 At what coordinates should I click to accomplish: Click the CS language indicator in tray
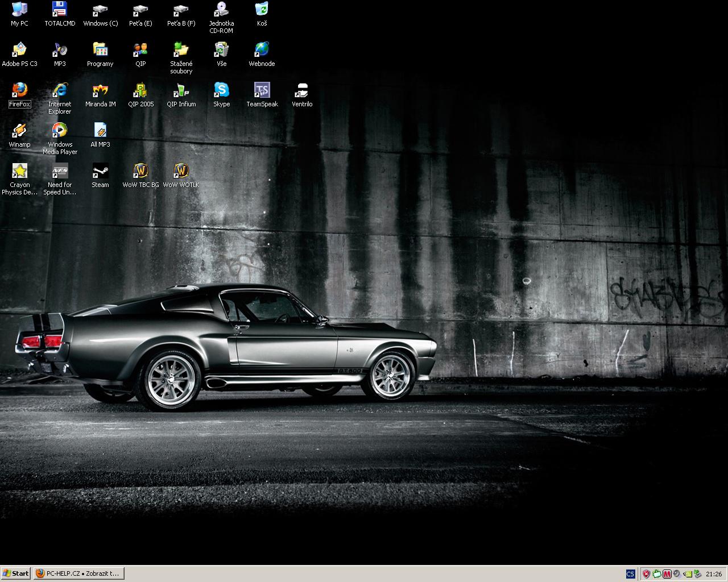coord(630,574)
